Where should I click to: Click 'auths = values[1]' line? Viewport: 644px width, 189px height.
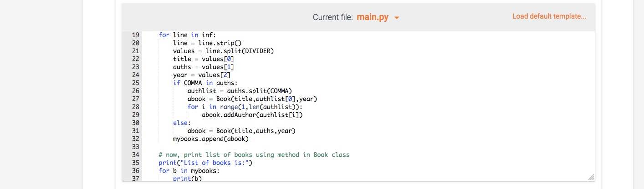[x=204, y=67]
